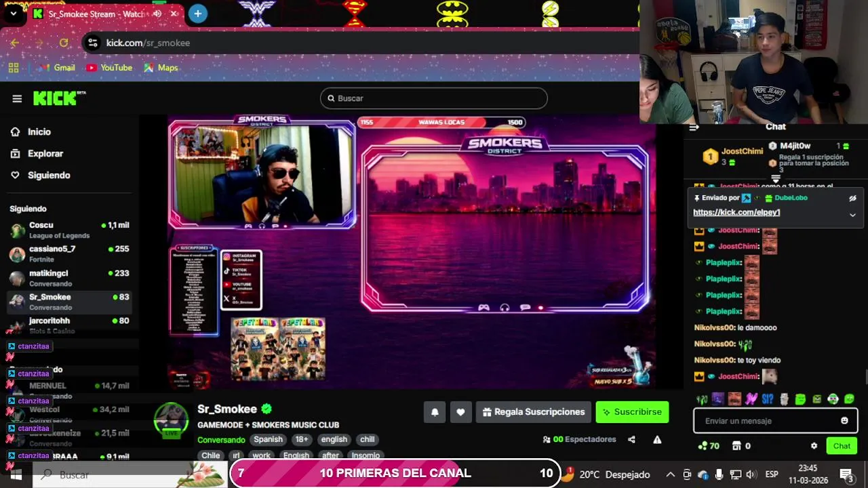Image resolution: width=868 pixels, height=488 pixels.
Task: Go back in the browser
Action: tap(15, 43)
